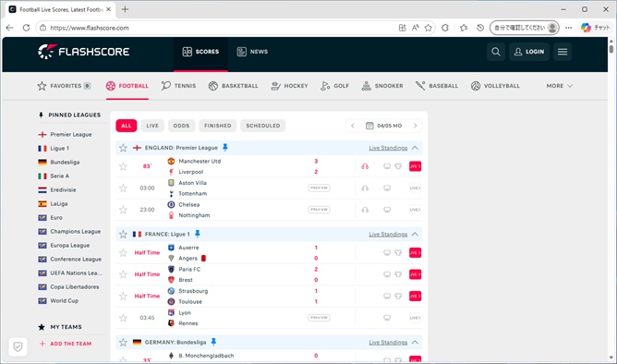Screen dimensions: 617x364
Task: Filter matches by ODDS
Action: 181,126
